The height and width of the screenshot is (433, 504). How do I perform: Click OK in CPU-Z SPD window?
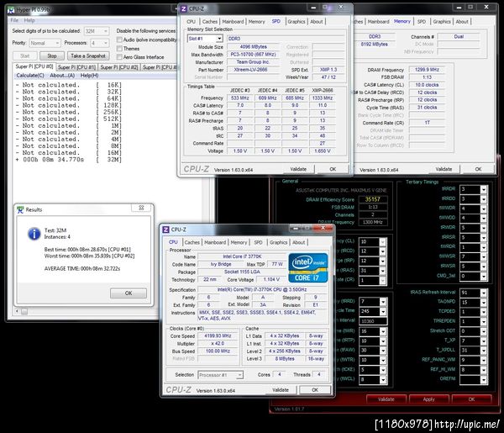(x=333, y=169)
